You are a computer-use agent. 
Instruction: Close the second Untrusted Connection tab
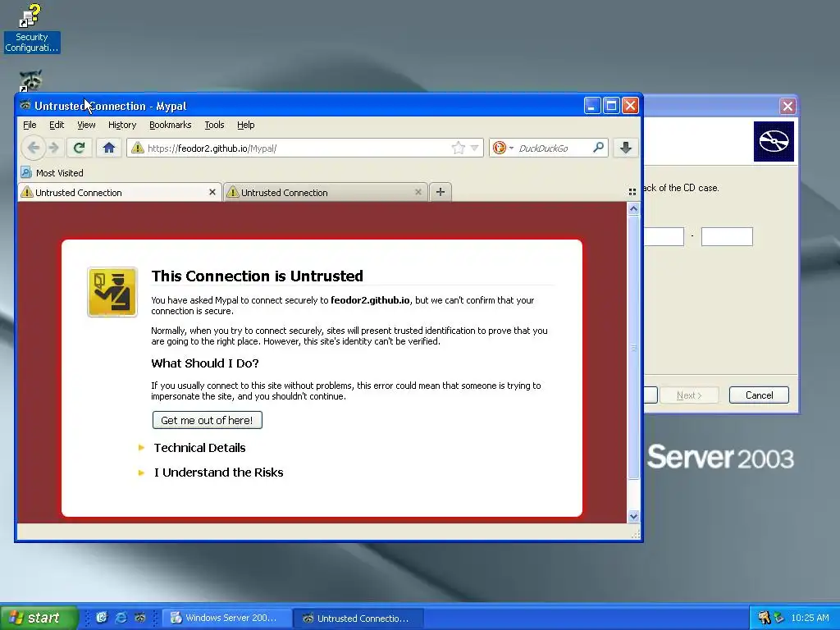pyautogui.click(x=418, y=192)
